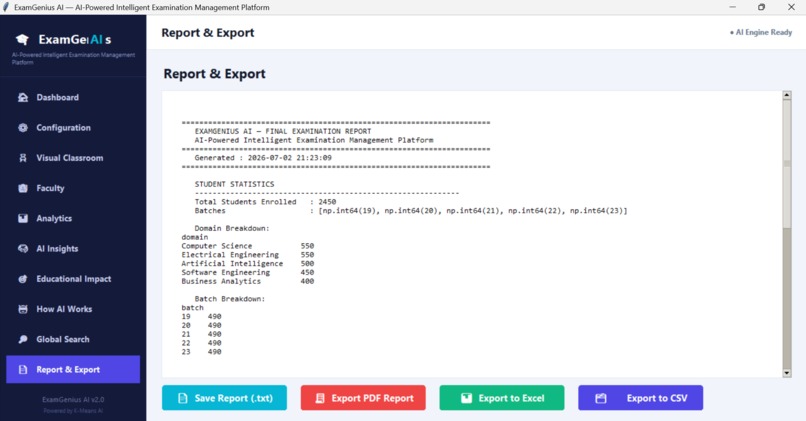Click the batch 23 row
The height and width of the screenshot is (421, 806).
pos(202,352)
